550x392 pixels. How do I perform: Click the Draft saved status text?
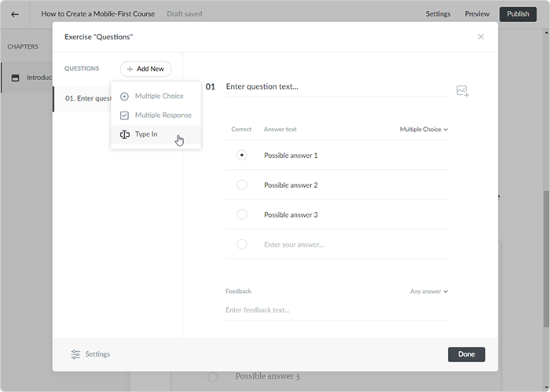tap(185, 14)
